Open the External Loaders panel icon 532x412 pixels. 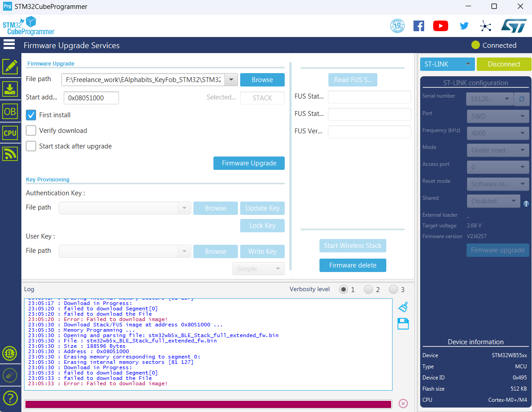click(x=11, y=353)
